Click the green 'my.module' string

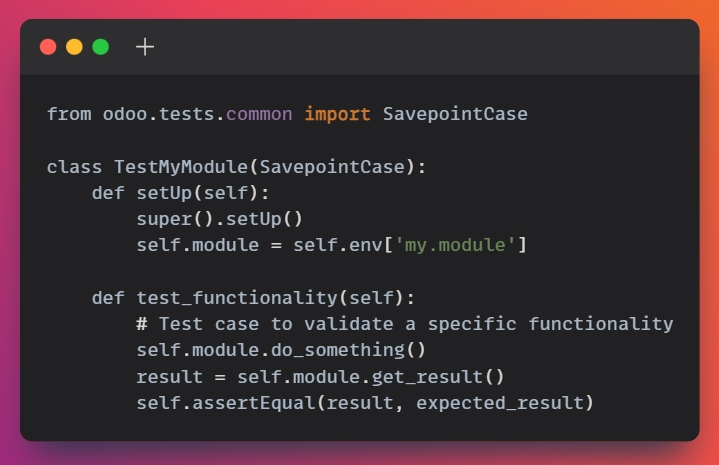[455, 245]
